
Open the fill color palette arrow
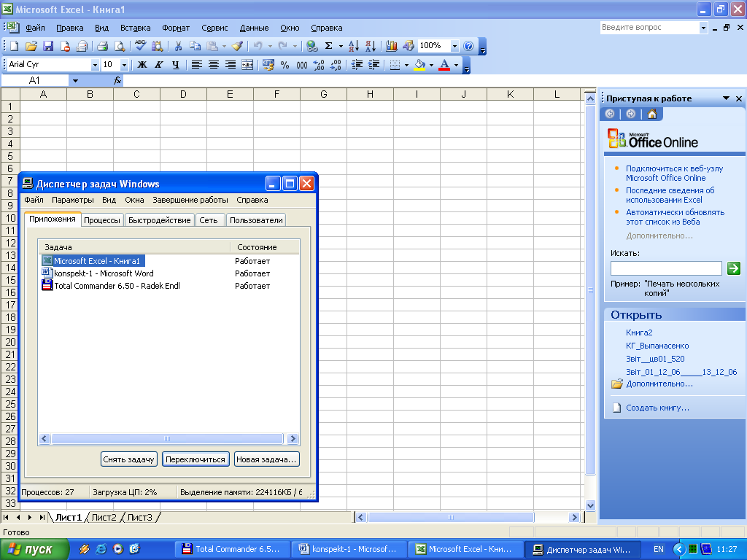[x=431, y=64]
